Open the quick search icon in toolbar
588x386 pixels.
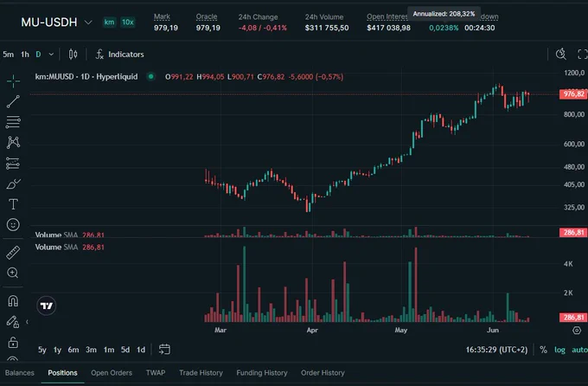pos(561,54)
